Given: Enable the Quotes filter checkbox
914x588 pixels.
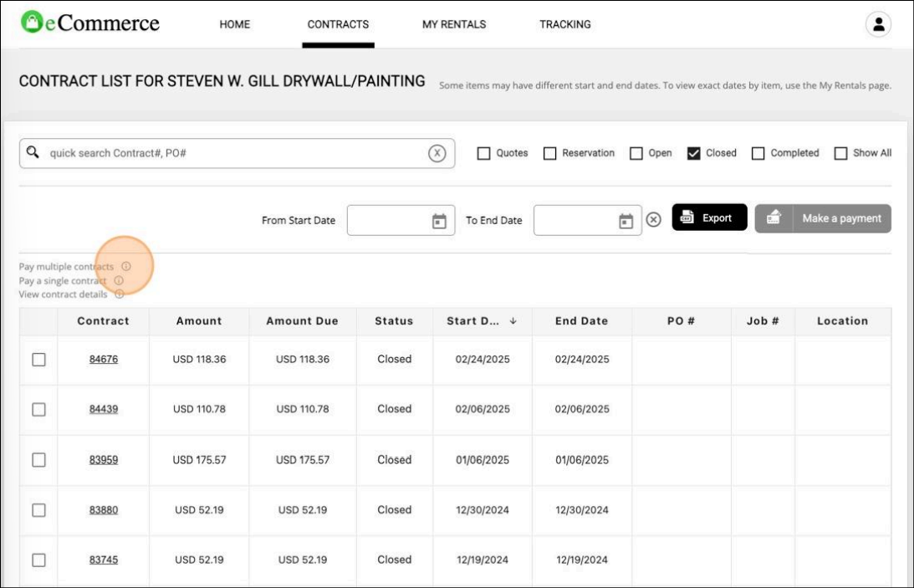Looking at the screenshot, I should pyautogui.click(x=483, y=154).
